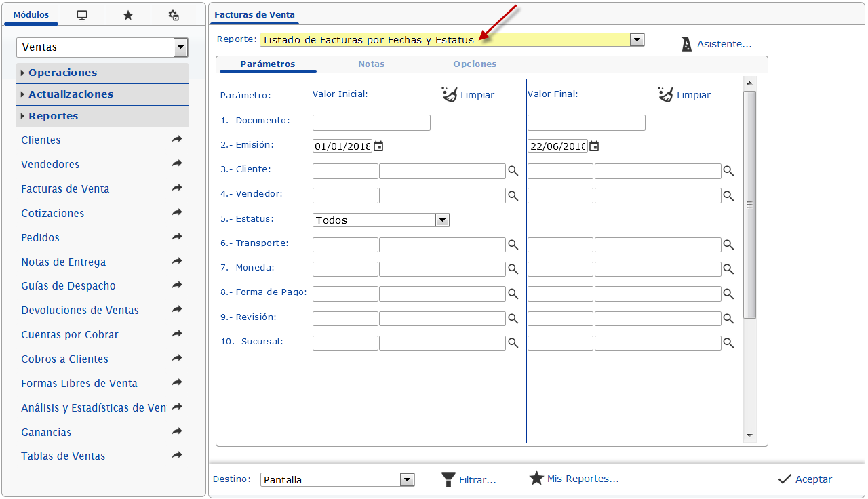Open calendar picker for initial Emisión date
The image size is (868, 499).
[x=378, y=146]
